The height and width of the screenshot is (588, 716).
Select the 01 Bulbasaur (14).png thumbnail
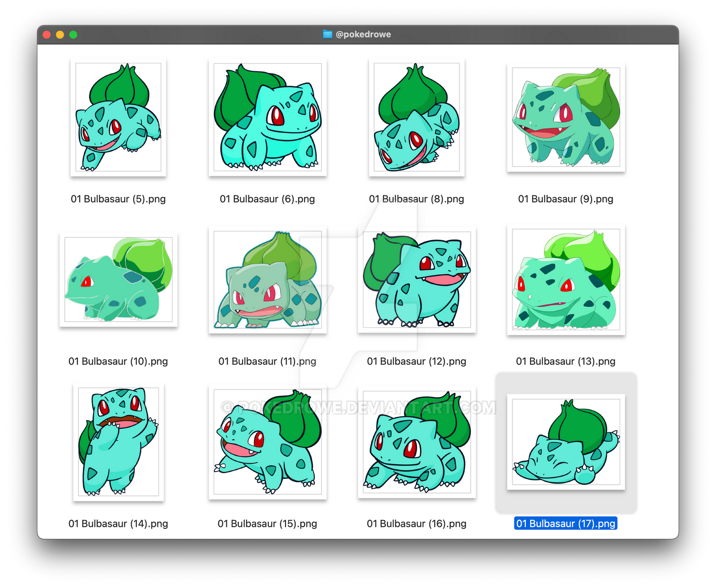[x=118, y=442]
